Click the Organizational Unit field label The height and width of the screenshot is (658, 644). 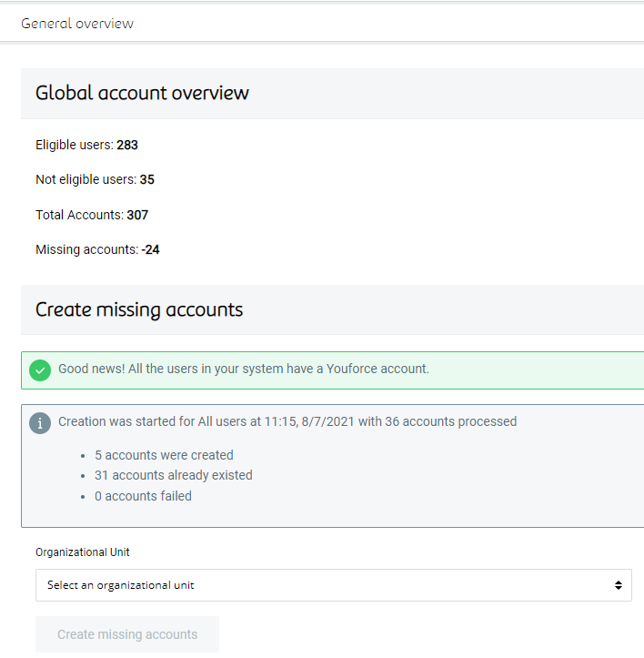pyautogui.click(x=84, y=552)
